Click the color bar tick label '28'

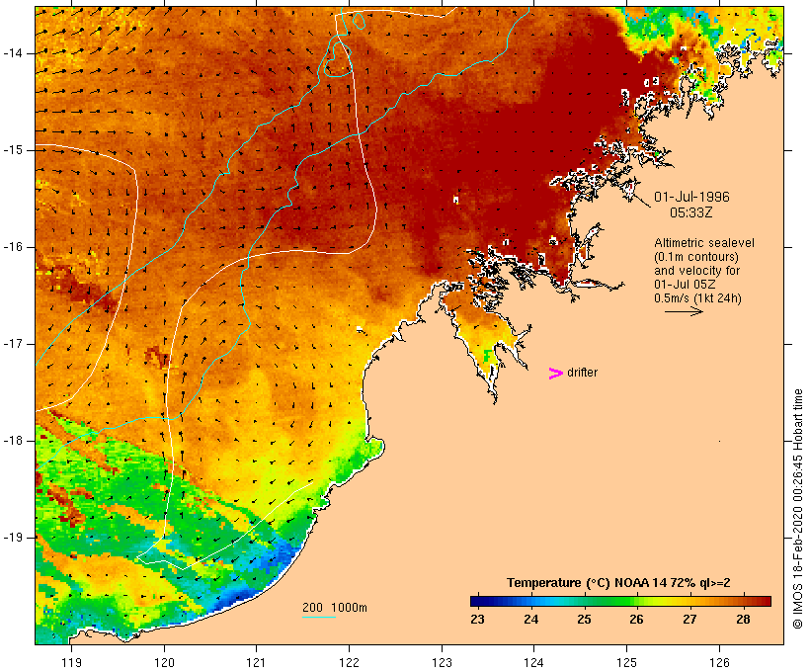pos(743,620)
